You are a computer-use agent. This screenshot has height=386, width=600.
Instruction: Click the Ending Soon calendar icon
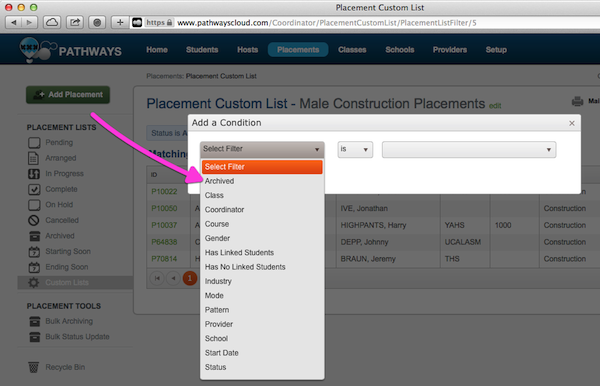(x=34, y=267)
